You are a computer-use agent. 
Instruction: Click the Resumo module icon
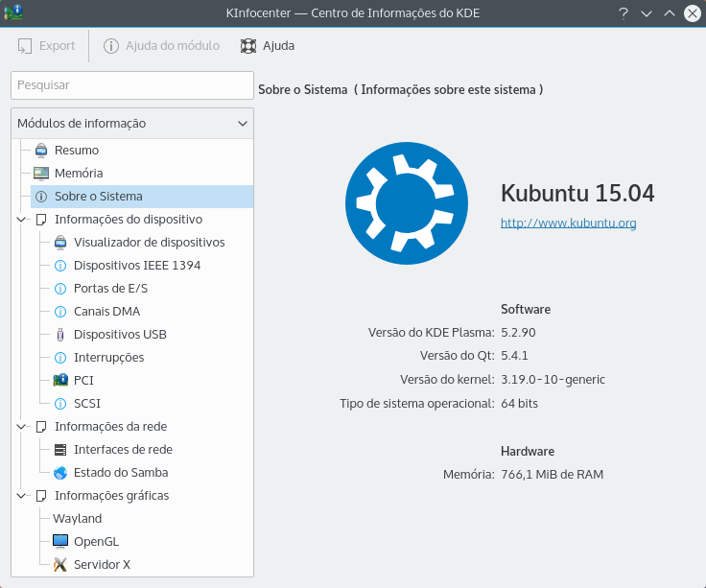click(x=41, y=151)
